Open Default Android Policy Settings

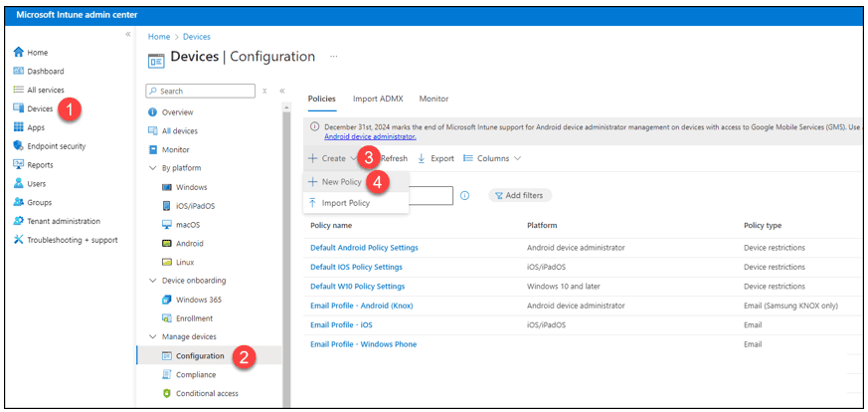364,248
